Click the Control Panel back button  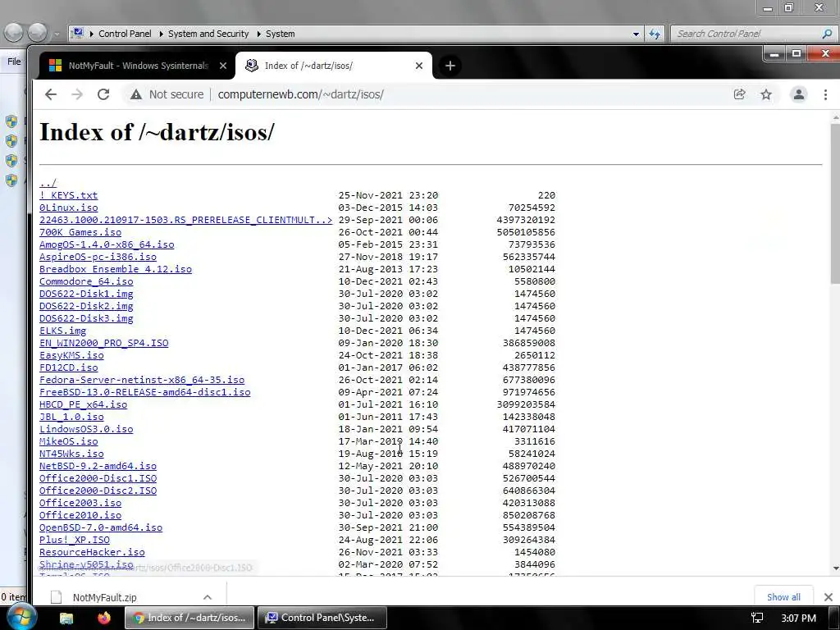13,33
